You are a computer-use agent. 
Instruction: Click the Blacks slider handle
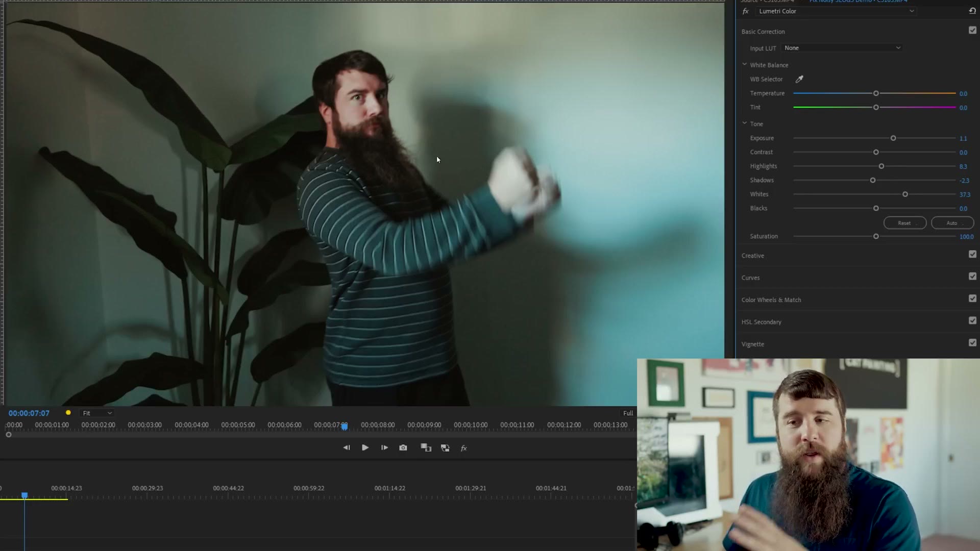[876, 208]
